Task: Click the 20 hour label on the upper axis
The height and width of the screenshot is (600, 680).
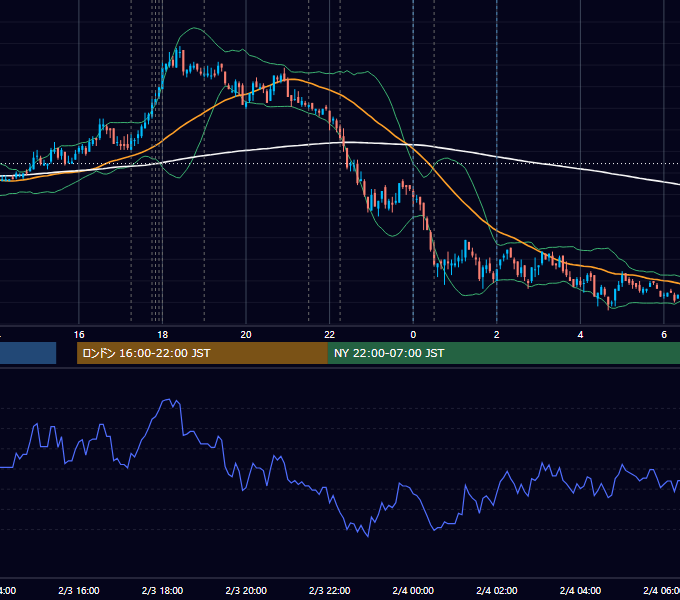Action: tap(246, 335)
